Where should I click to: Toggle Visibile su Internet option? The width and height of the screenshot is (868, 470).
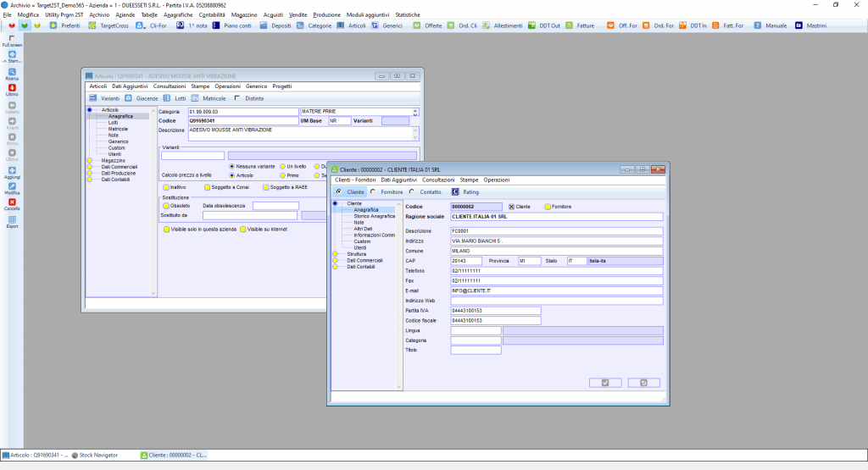(243, 229)
